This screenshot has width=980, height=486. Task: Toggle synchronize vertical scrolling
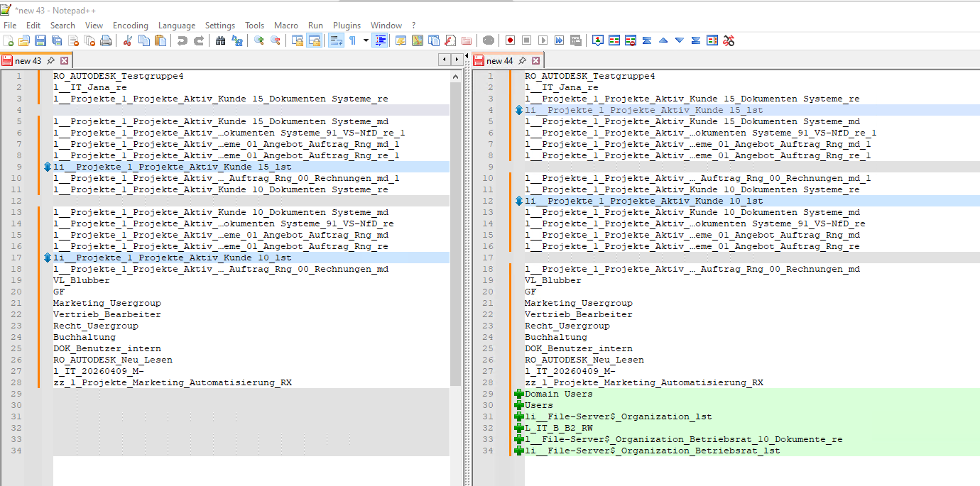pyautogui.click(x=298, y=40)
